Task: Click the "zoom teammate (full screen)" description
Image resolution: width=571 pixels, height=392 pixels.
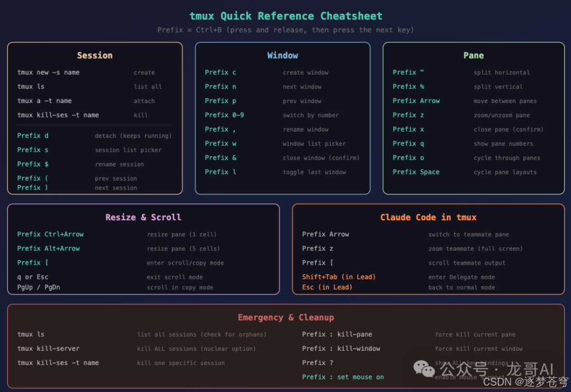Action: (475, 249)
